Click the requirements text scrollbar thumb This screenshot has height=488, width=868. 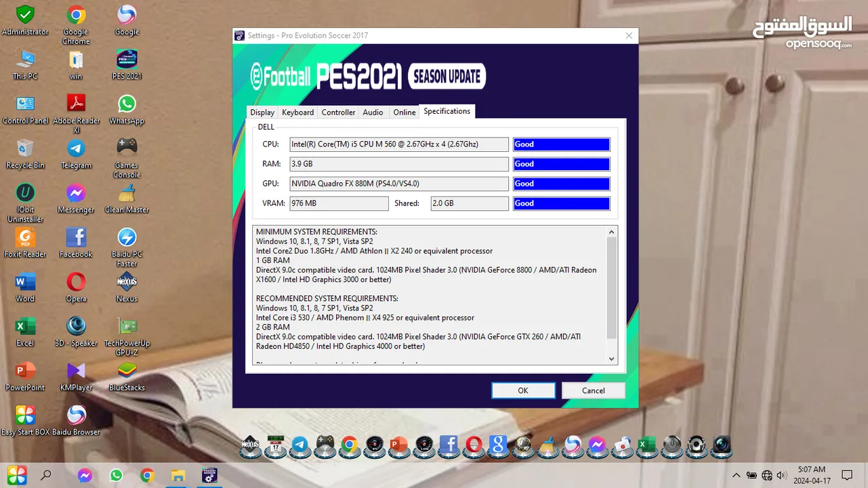point(612,287)
